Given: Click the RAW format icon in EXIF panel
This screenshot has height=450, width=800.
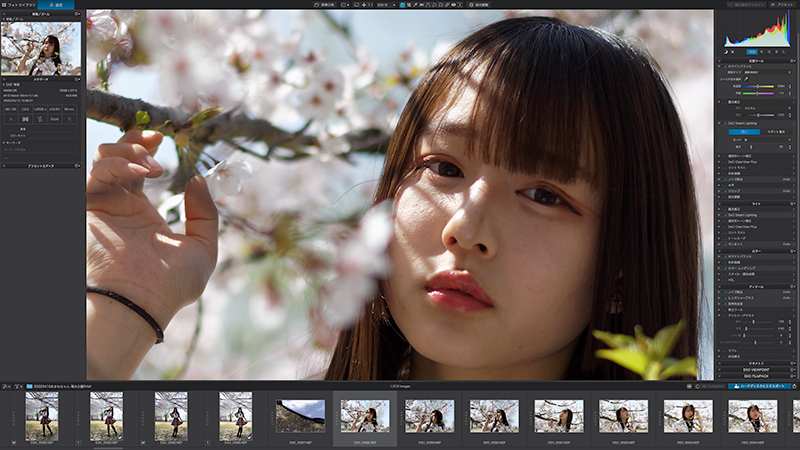Looking at the screenshot, I should click(55, 119).
